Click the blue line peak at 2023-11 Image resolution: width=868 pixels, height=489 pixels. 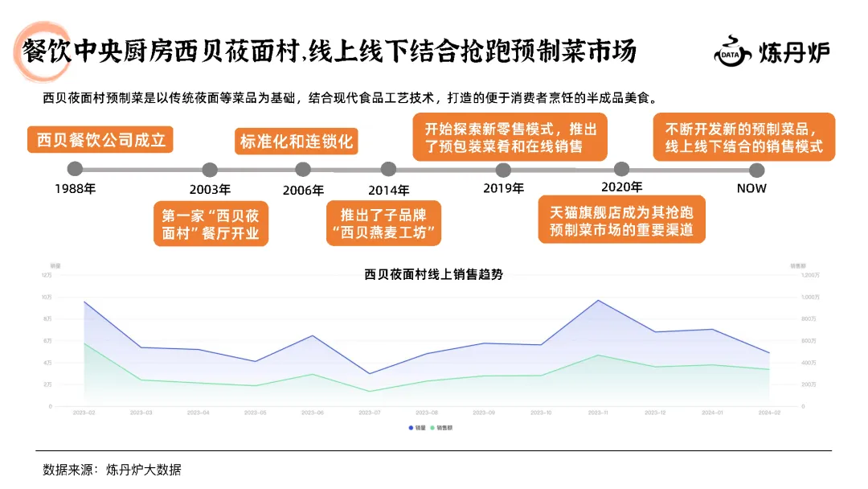[x=598, y=301]
